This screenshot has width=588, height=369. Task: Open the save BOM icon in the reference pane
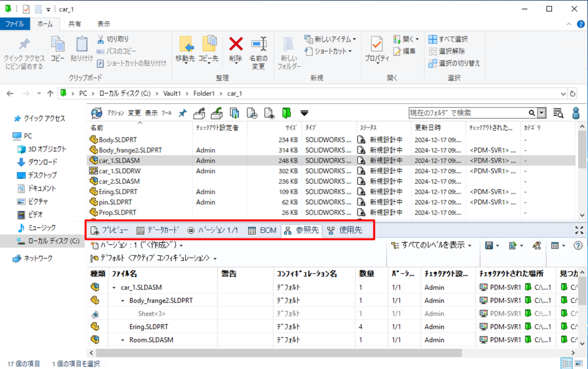click(488, 246)
